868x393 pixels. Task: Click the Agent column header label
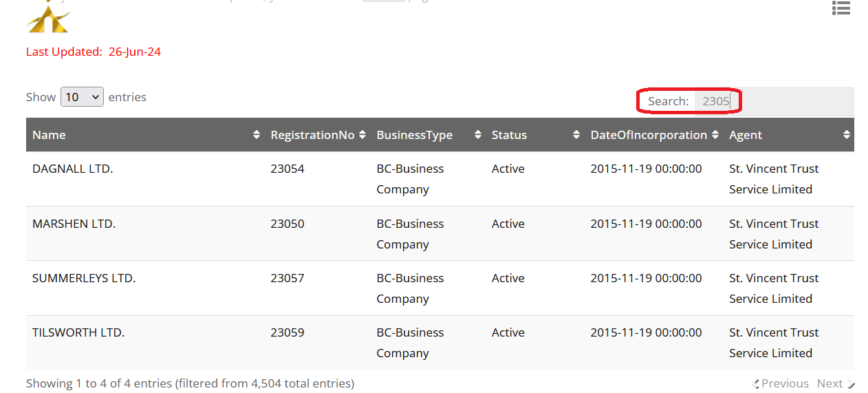(746, 135)
